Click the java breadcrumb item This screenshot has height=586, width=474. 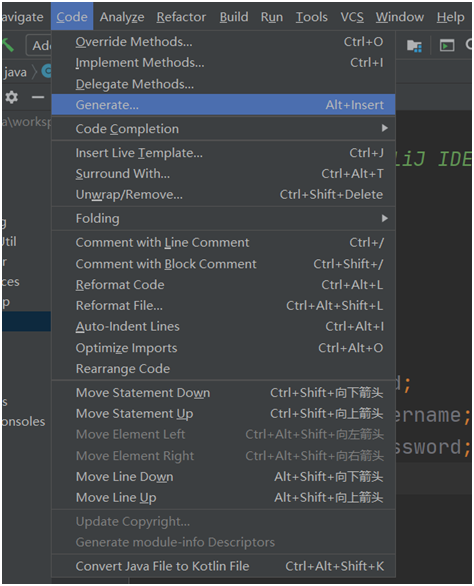click(15, 72)
